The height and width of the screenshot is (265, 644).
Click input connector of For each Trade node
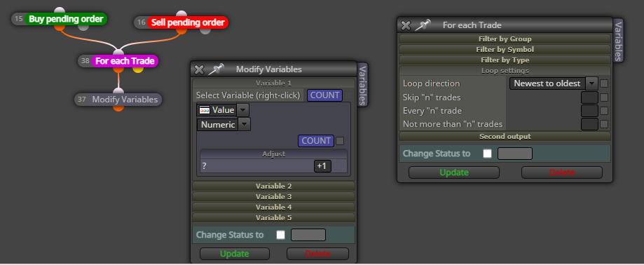coord(118,52)
